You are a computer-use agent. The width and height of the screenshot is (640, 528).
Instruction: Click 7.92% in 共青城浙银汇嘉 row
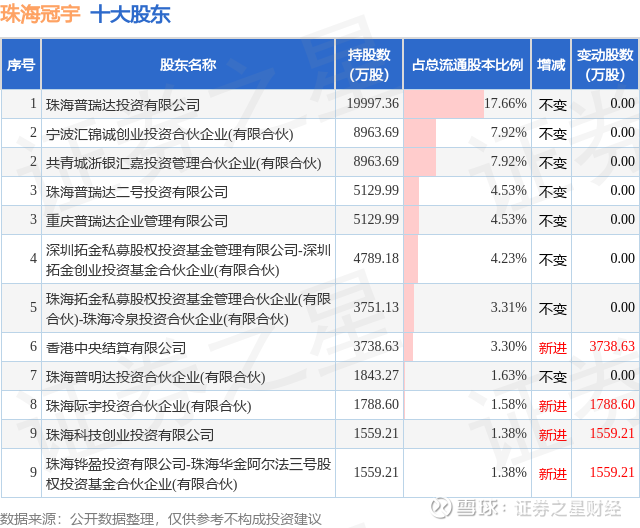coord(509,161)
